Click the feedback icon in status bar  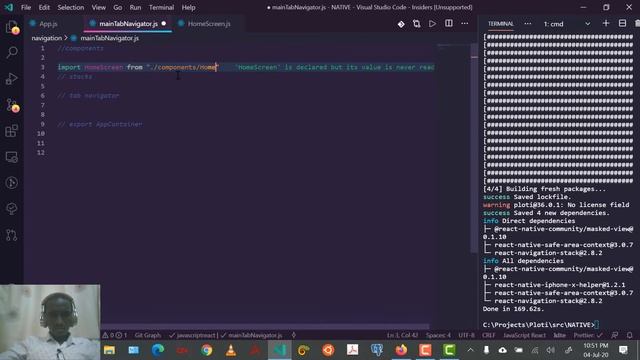coord(615,336)
